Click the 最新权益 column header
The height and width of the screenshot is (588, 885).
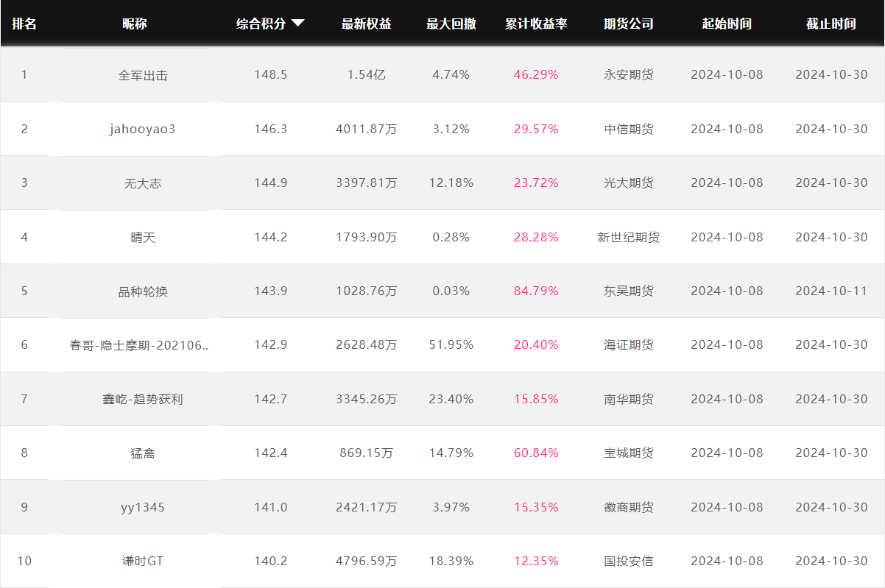coord(366,24)
